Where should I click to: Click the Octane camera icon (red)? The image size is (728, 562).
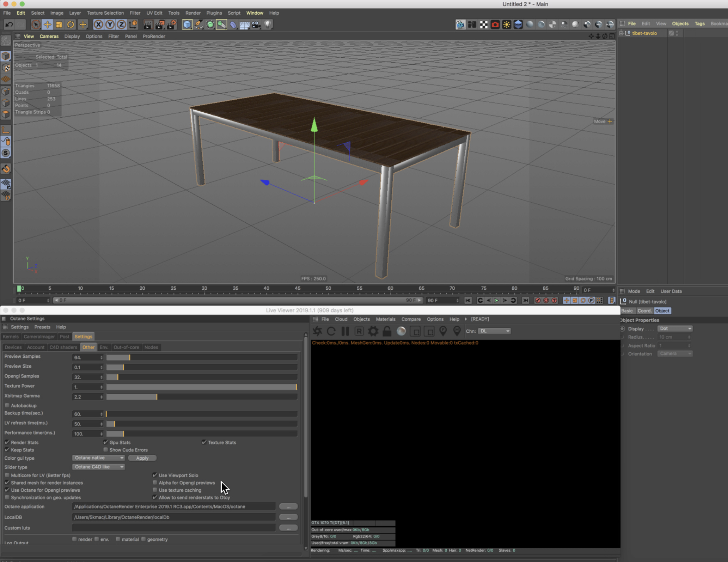click(495, 25)
